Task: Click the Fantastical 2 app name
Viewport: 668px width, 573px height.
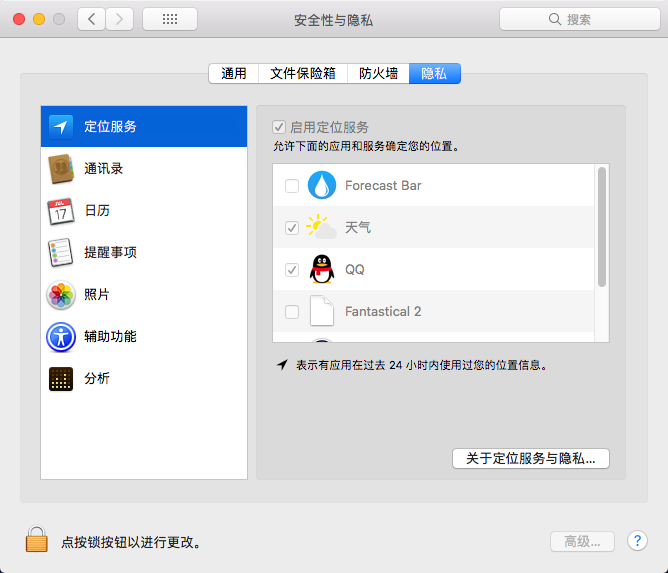Action: point(383,311)
